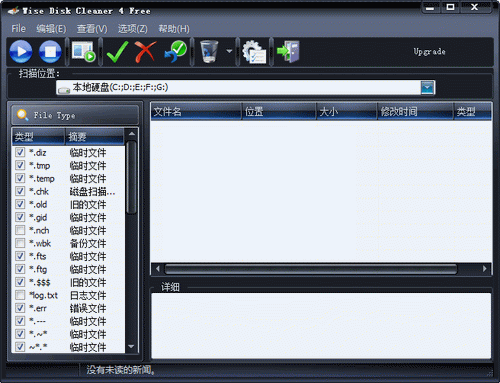Uncheck the *.--- checkbox
Image resolution: width=500 pixels, height=383 pixels.
[20, 321]
